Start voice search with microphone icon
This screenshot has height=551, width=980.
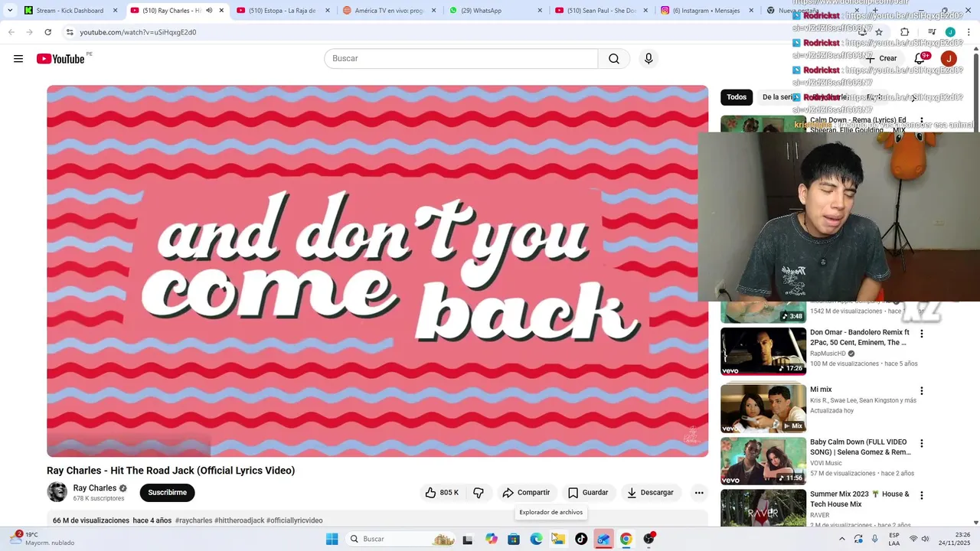(x=648, y=59)
